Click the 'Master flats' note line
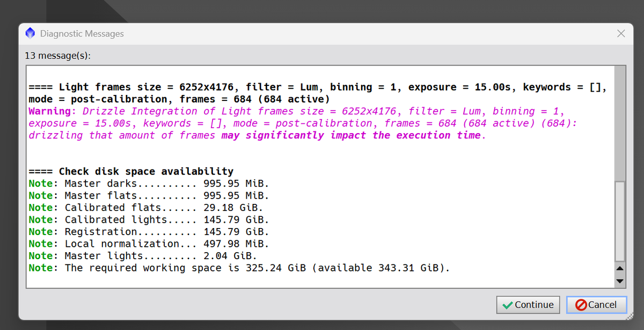The height and width of the screenshot is (330, 644). coord(149,195)
